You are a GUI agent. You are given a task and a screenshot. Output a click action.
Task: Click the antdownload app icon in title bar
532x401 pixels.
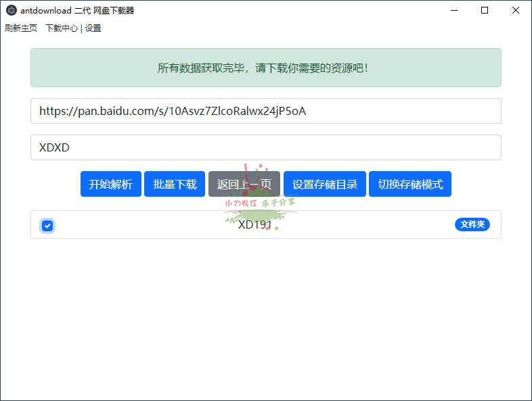pyautogui.click(x=11, y=10)
